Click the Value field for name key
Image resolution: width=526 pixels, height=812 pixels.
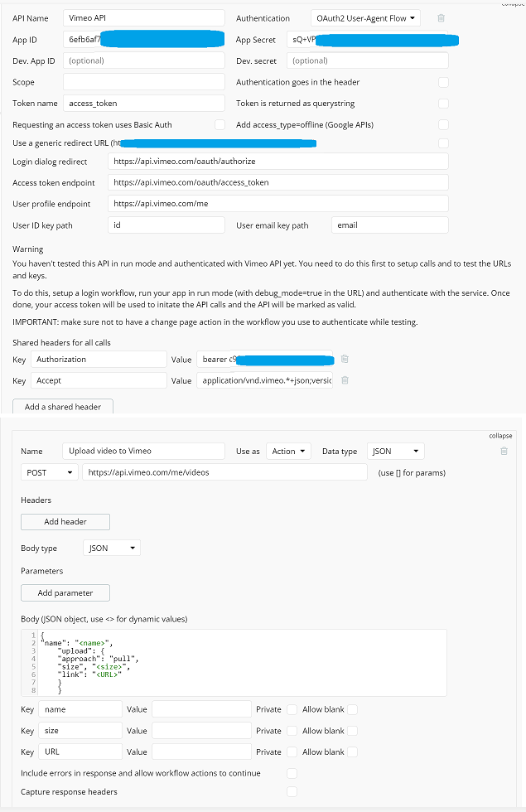[x=202, y=709]
